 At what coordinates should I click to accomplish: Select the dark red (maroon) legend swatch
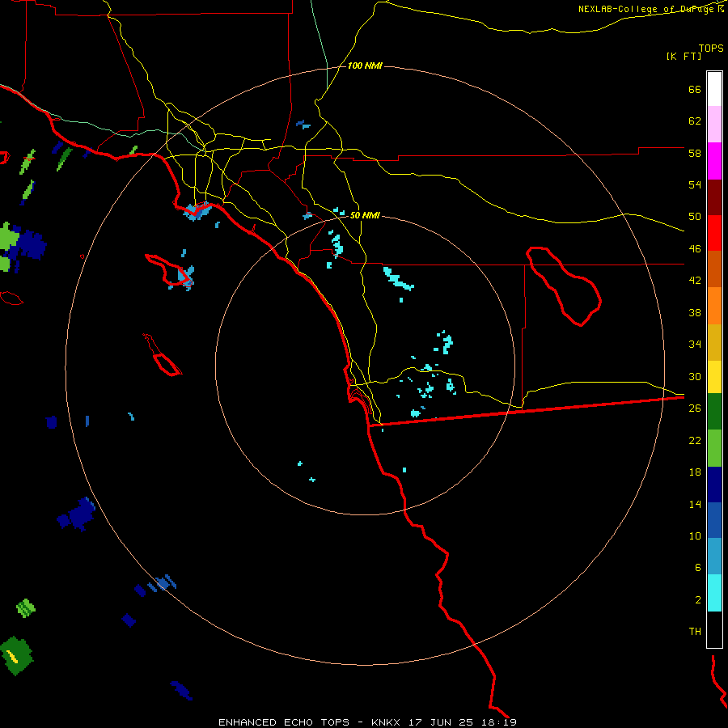tap(714, 197)
